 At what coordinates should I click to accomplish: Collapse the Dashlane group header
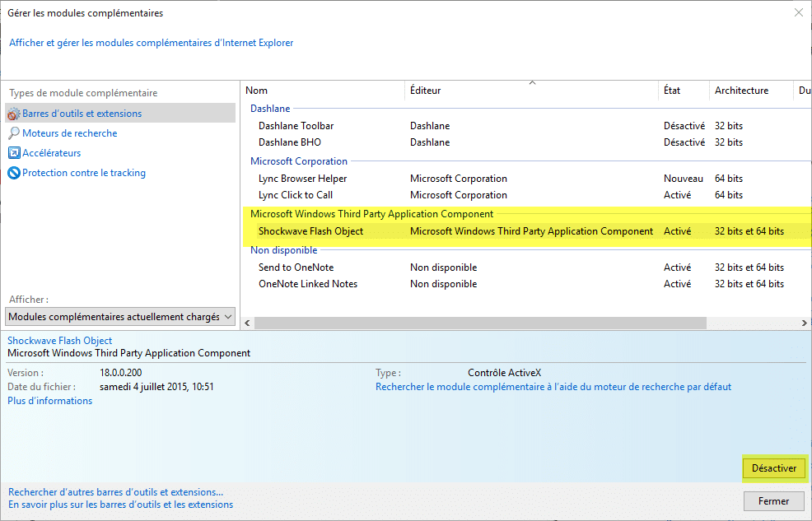pos(270,108)
